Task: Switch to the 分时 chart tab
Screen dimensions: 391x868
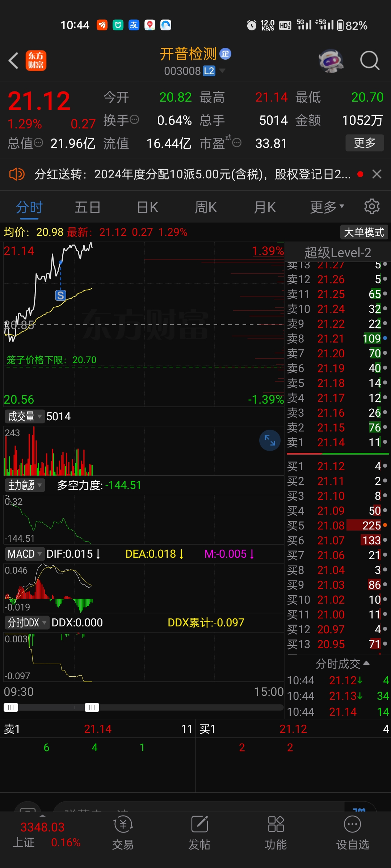Action: pyautogui.click(x=29, y=208)
